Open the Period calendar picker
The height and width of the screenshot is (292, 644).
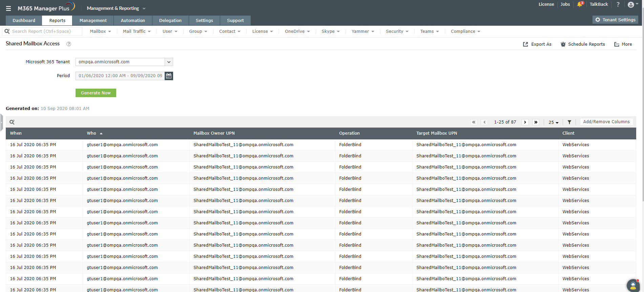pos(169,76)
